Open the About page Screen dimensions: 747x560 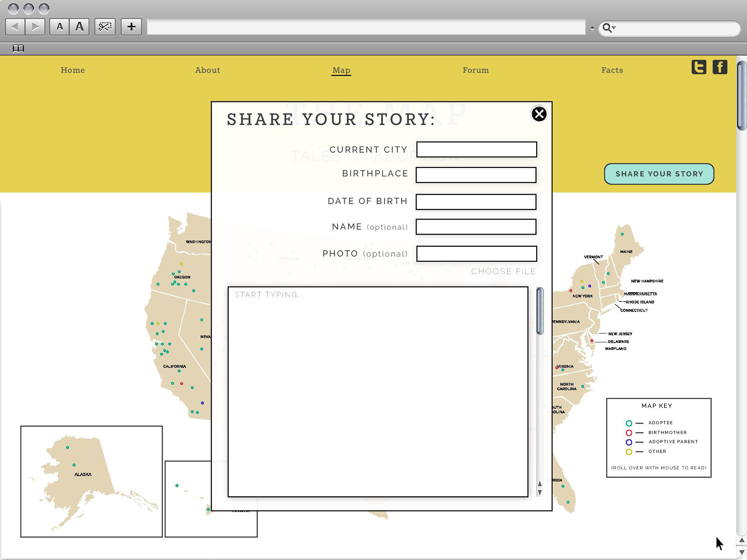tap(207, 70)
